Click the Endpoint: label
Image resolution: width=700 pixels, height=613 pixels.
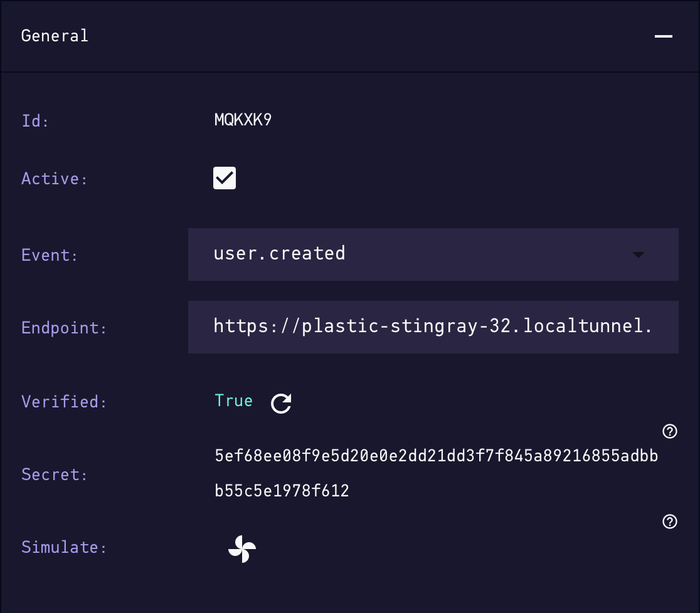pyautogui.click(x=64, y=328)
